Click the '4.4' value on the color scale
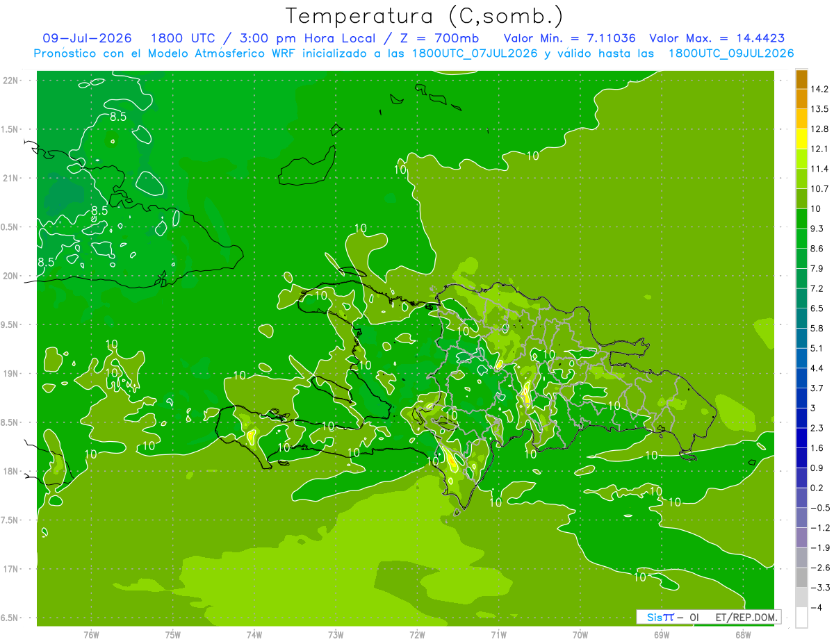Viewport: 834px width, 644px height. [x=817, y=368]
